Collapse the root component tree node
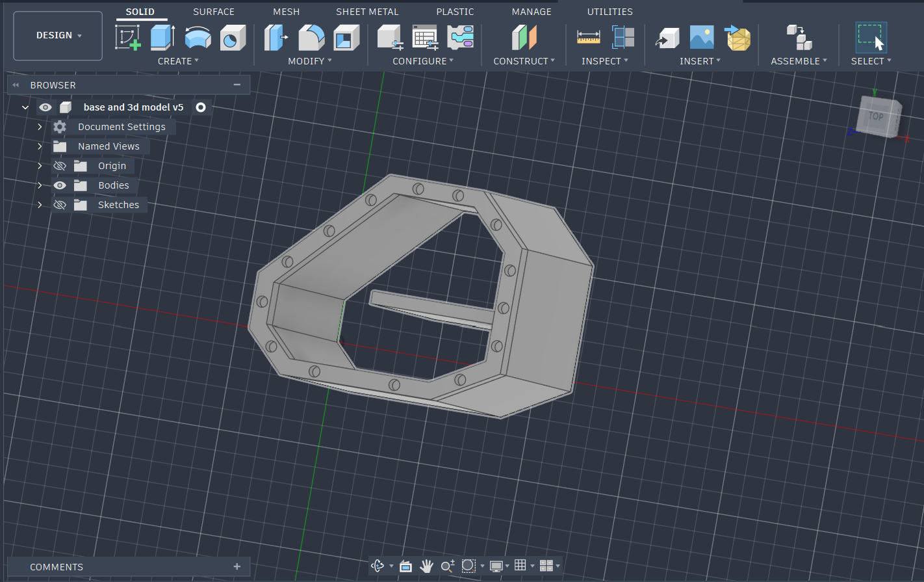The height and width of the screenshot is (582, 924). tap(25, 107)
